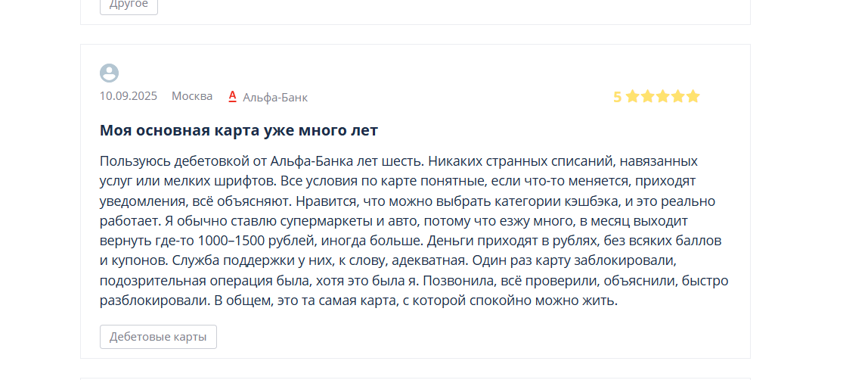The image size is (868, 380).
Task: Select the first rating star
Action: (632, 97)
